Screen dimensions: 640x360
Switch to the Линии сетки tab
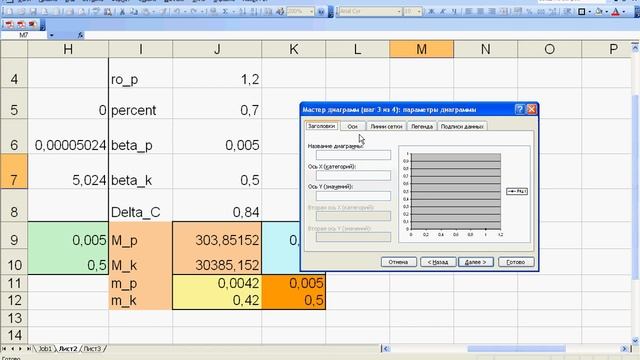386,127
